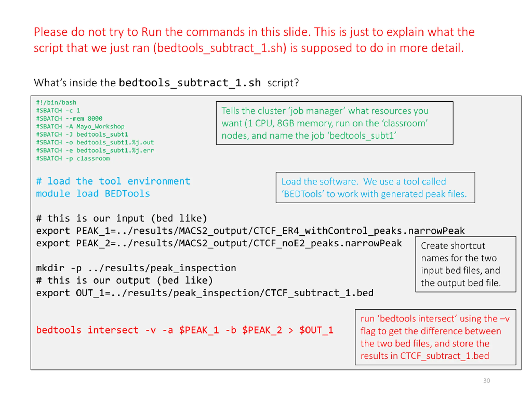Click the #SBATCH -p classroom line
Screen dimensions: 532x399
point(73,159)
